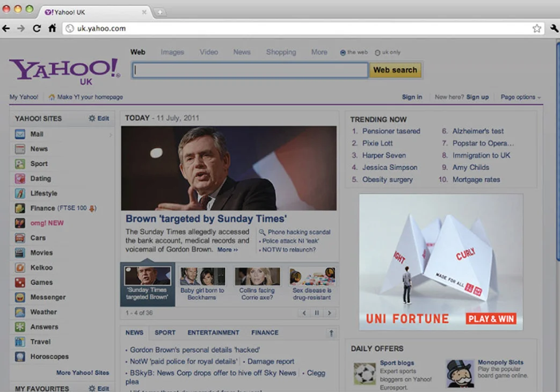Click the Sign up link
This screenshot has width=560, height=392.
coord(477,97)
